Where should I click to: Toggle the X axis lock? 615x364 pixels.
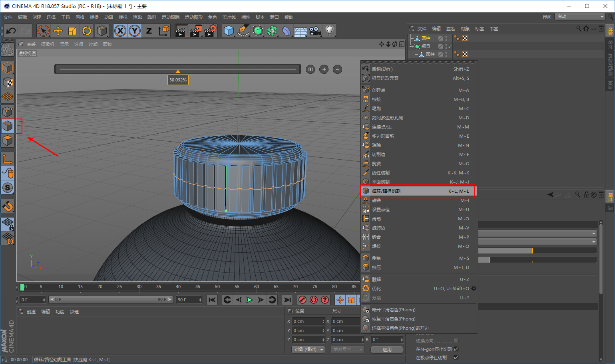pos(120,31)
